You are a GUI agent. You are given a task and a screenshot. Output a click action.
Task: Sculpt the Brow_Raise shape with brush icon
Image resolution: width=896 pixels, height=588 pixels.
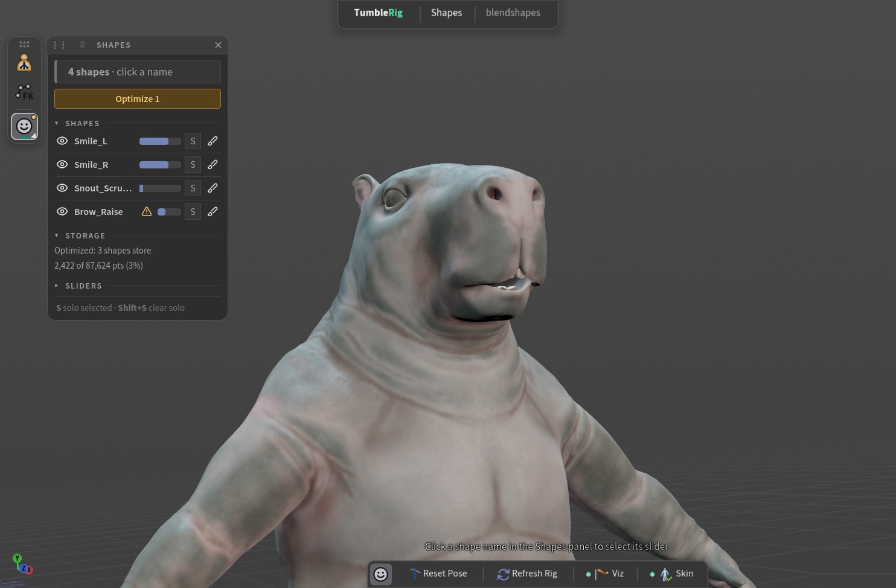pyautogui.click(x=213, y=212)
